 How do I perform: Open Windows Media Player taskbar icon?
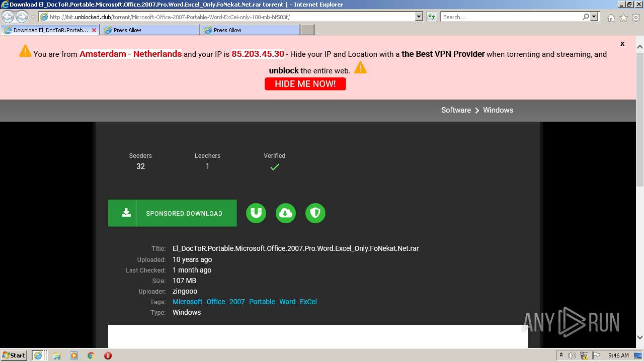[x=74, y=355]
